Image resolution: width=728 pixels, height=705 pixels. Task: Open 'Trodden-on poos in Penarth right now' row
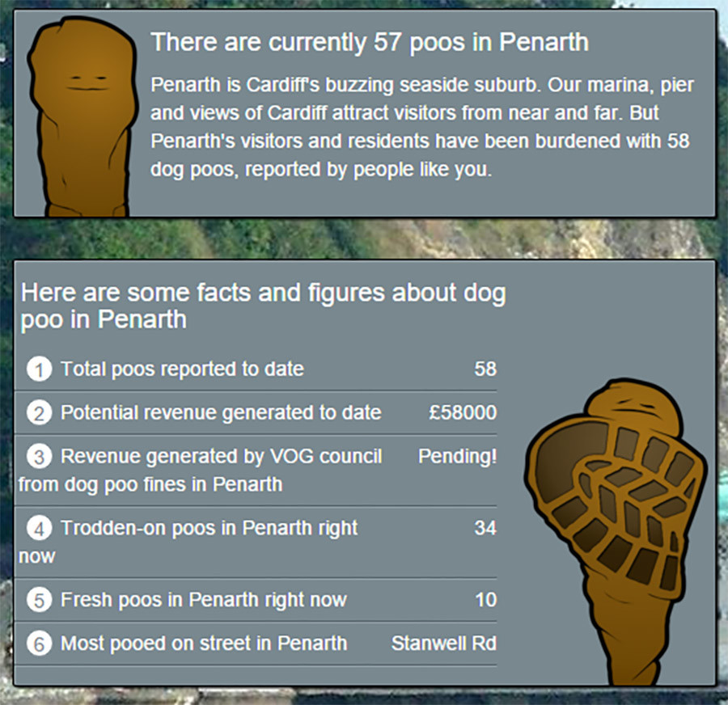click(x=256, y=542)
